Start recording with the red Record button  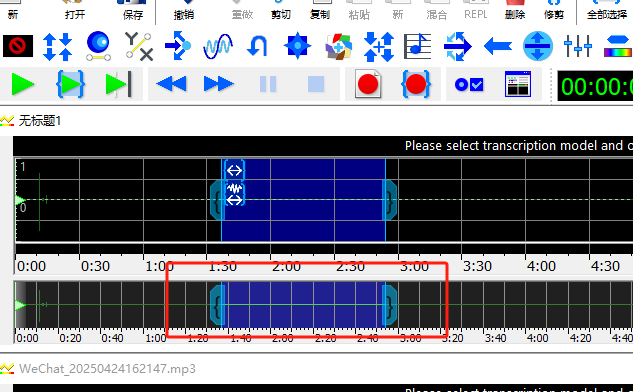[368, 84]
